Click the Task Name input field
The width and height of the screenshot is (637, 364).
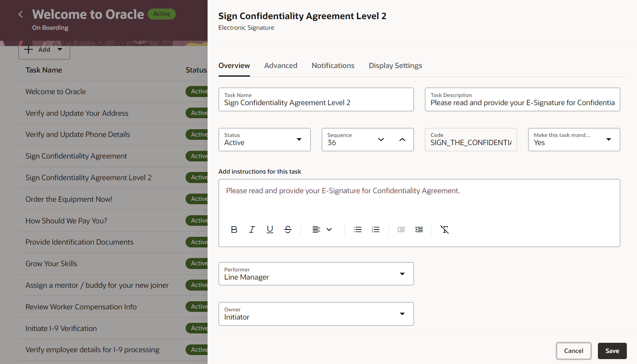point(316,103)
